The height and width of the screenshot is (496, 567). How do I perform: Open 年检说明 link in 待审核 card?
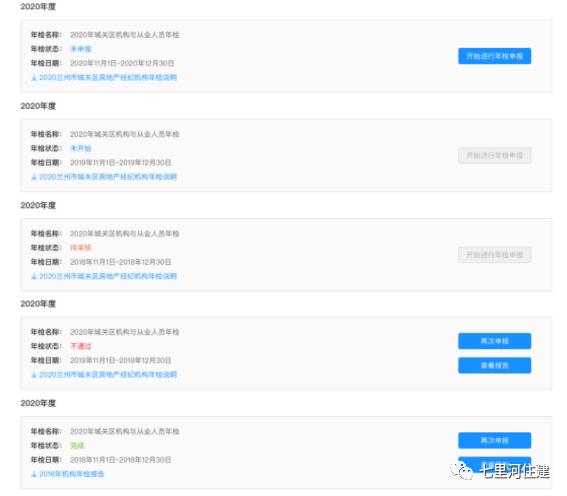point(108,276)
